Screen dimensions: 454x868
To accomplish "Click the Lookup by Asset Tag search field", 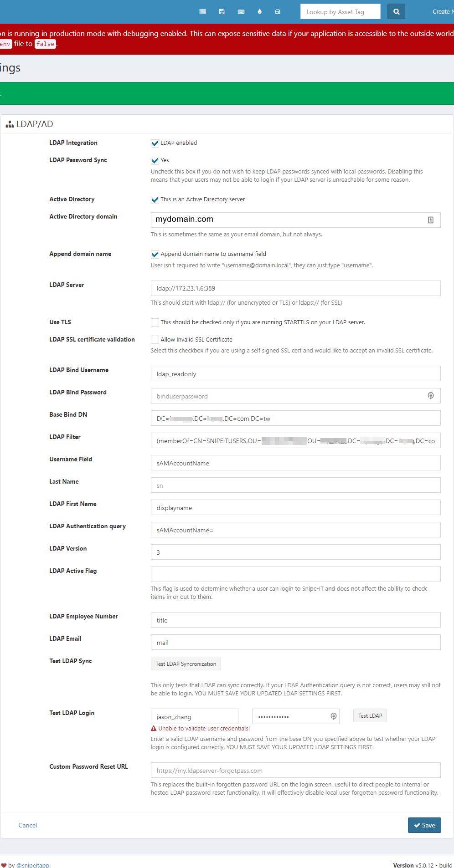I will [340, 11].
